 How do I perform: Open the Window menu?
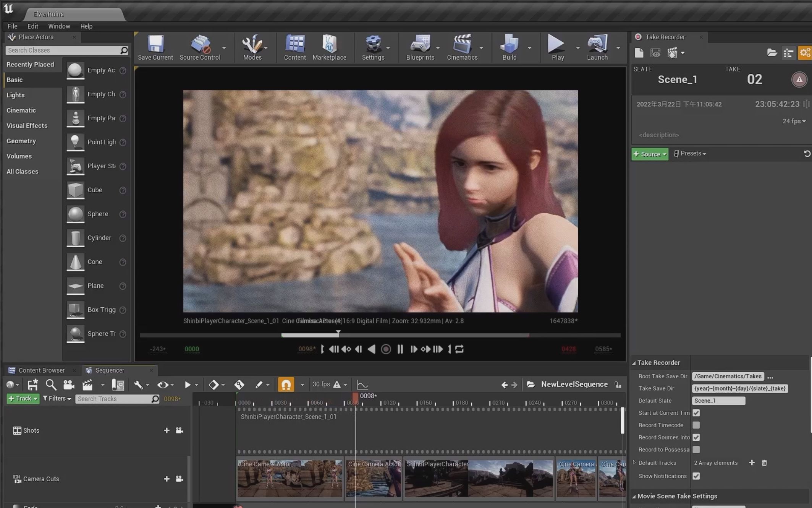(x=59, y=26)
